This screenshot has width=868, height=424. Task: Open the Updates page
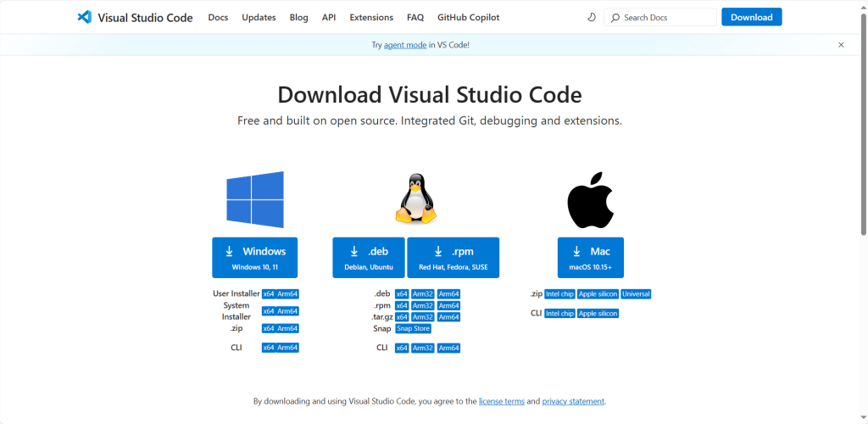[x=259, y=18]
